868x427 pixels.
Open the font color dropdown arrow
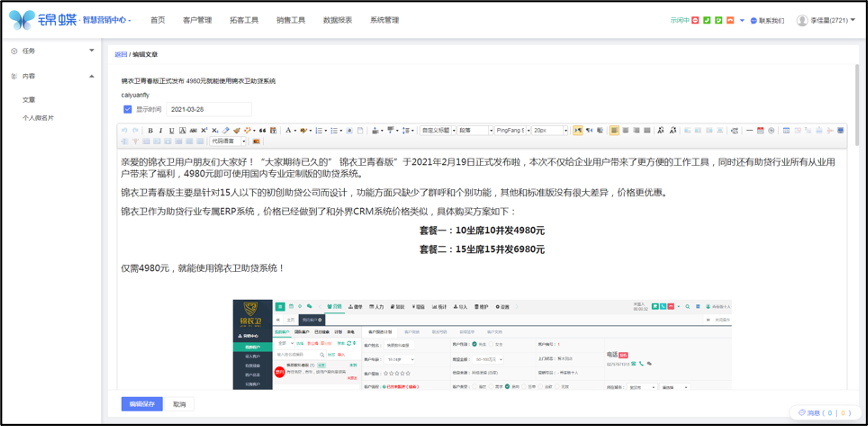click(x=295, y=131)
